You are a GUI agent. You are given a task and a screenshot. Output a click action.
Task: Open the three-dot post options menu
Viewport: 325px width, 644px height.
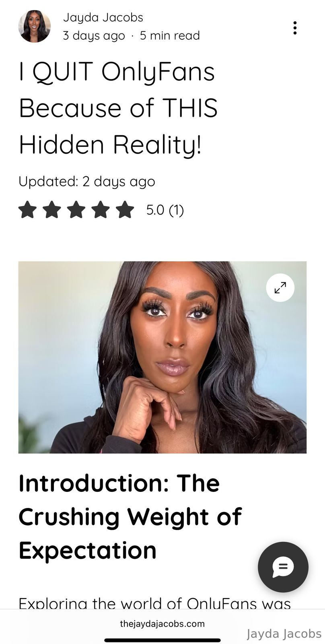click(x=295, y=28)
